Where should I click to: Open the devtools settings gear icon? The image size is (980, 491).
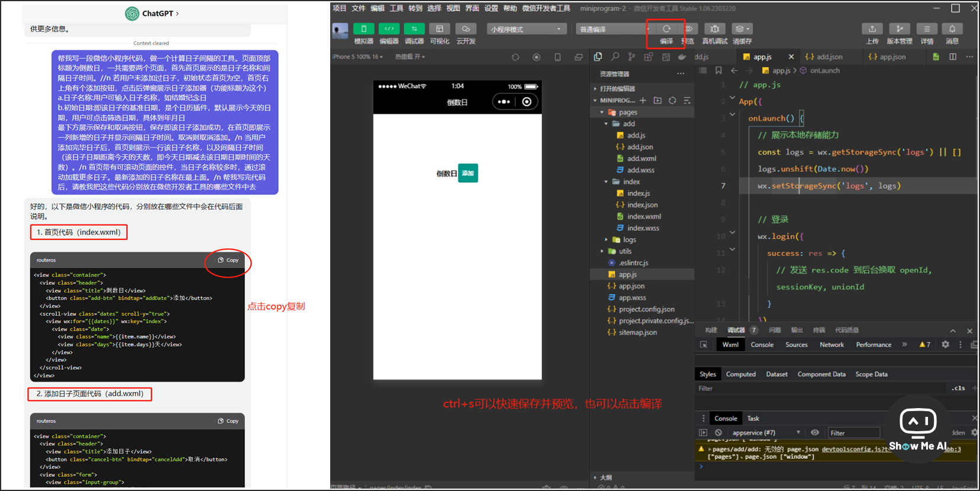(x=945, y=344)
